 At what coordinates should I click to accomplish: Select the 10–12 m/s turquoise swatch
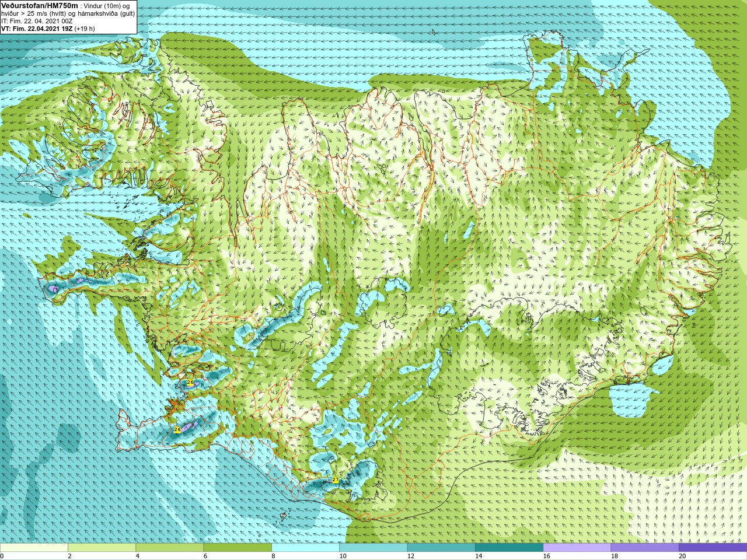tap(373, 548)
